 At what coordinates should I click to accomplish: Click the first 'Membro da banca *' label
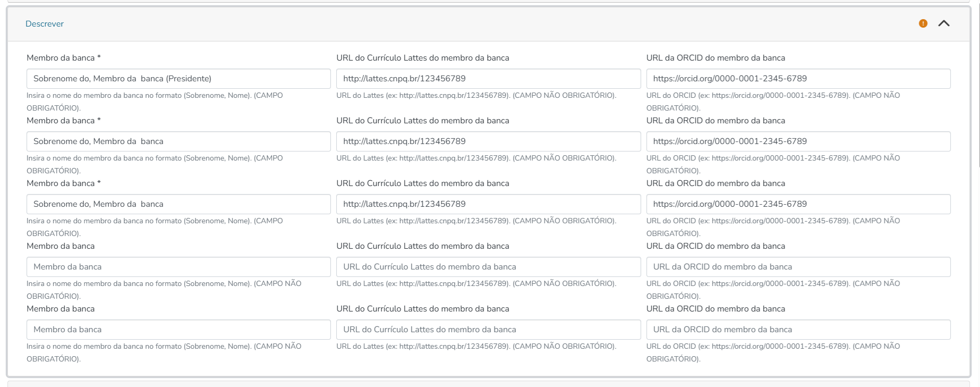pos(63,58)
